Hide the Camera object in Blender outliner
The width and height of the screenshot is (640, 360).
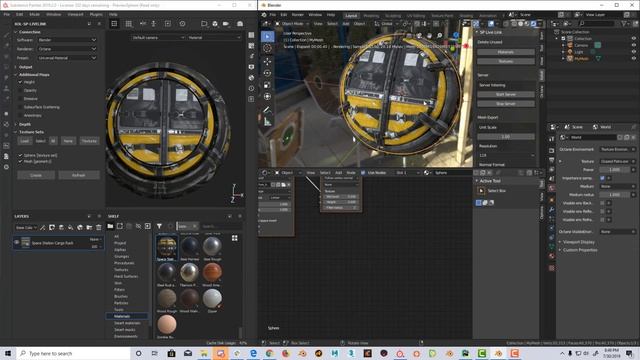pos(634,45)
